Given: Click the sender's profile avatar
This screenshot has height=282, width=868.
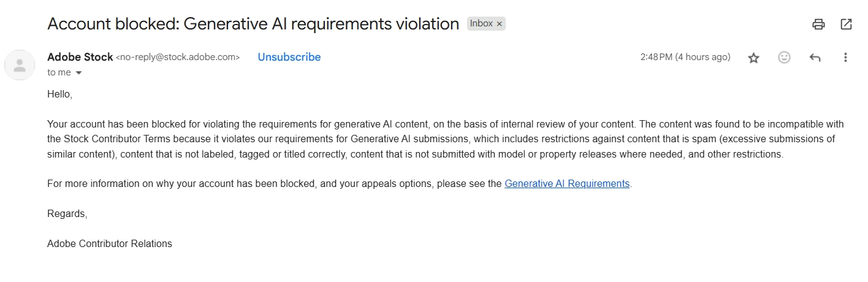Looking at the screenshot, I should [20, 65].
